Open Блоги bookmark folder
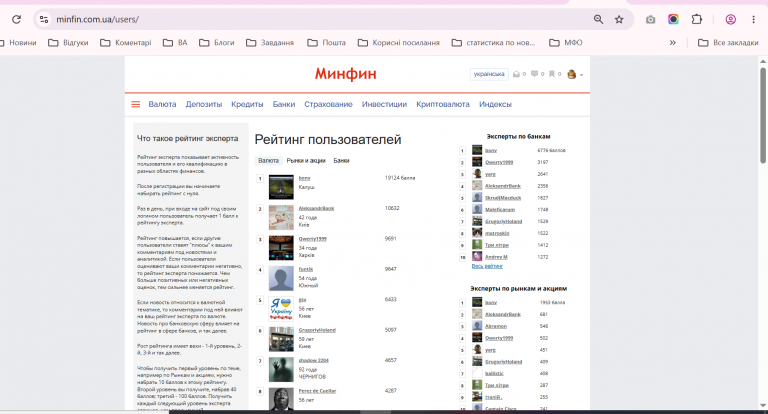Image resolution: width=768 pixels, height=414 pixels. [217, 43]
